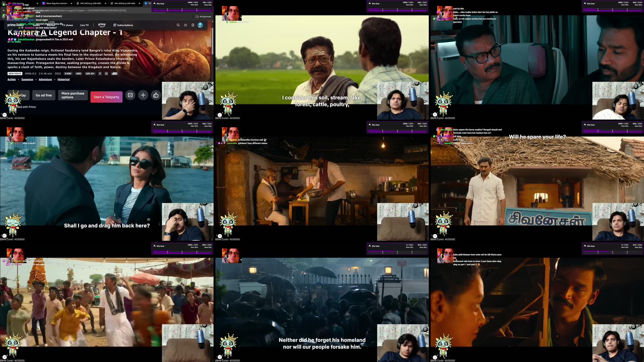Click the Start a Teleparty button
644x362 pixels.
coord(106,97)
